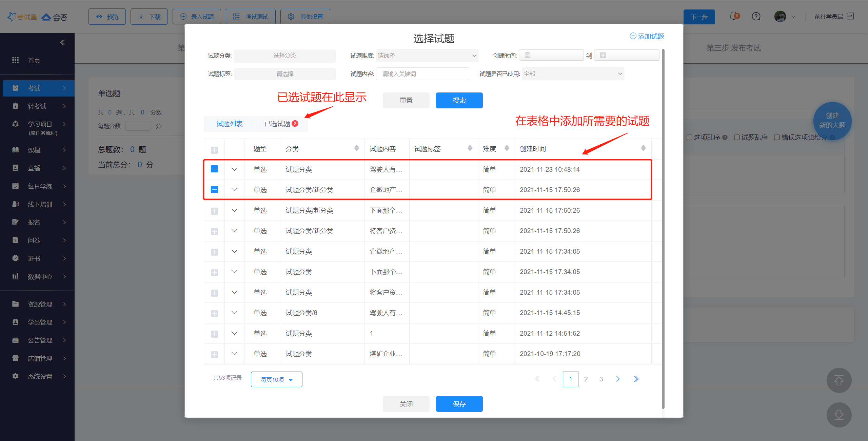
Task: Collapse the sidebar with double-arrow icon
Action: [x=62, y=42]
